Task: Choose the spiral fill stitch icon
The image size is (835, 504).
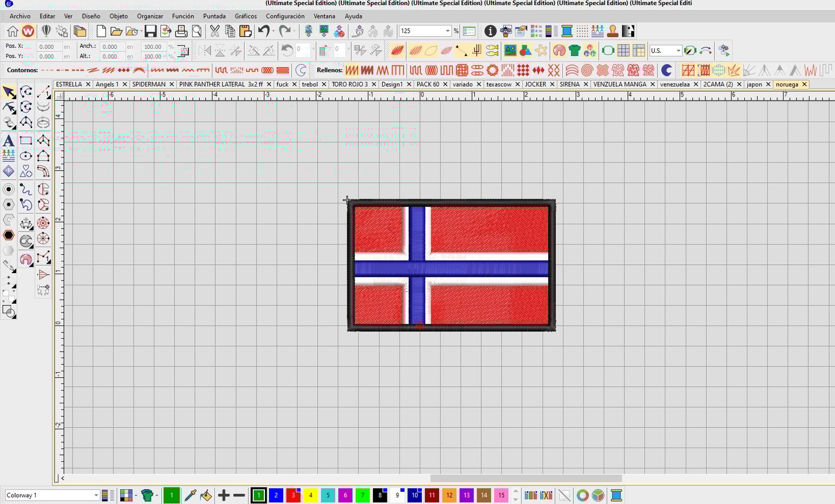Action: (587, 70)
